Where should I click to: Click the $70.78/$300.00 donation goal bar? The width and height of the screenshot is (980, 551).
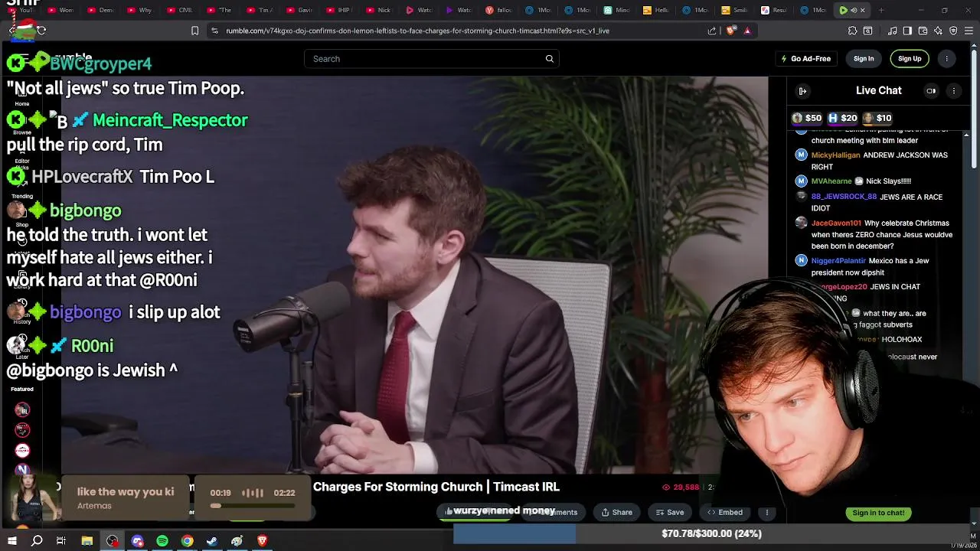[711, 533]
